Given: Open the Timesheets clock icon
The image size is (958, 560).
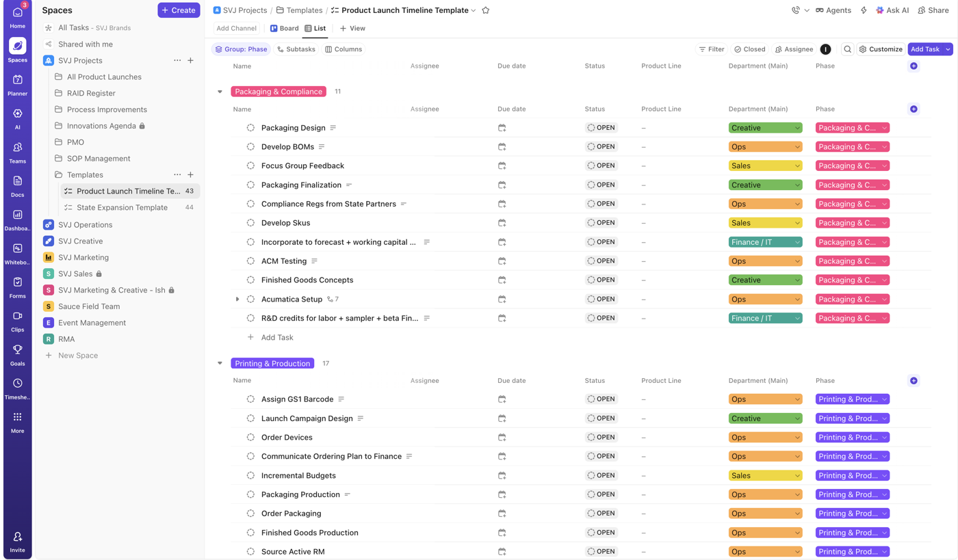Looking at the screenshot, I should 17,388.
